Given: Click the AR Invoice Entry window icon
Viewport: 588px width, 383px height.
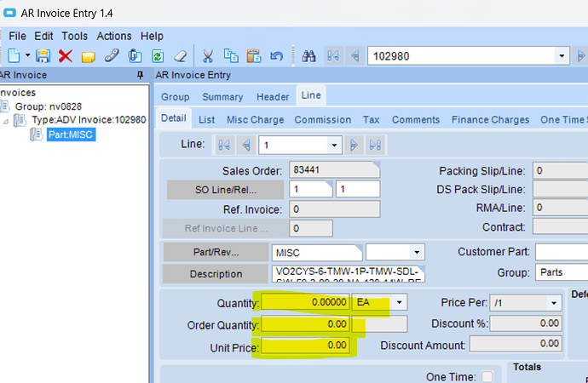Looking at the screenshot, I should tap(9, 13).
